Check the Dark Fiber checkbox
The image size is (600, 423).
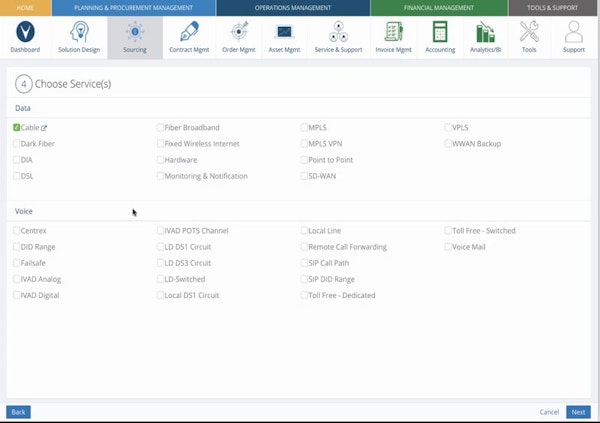click(x=16, y=144)
